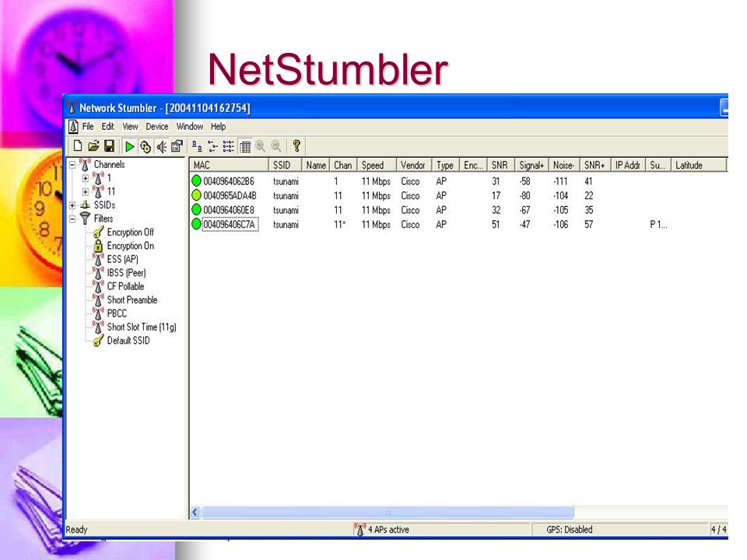
Task: Sort by the MAC column header
Action: pyautogui.click(x=229, y=165)
